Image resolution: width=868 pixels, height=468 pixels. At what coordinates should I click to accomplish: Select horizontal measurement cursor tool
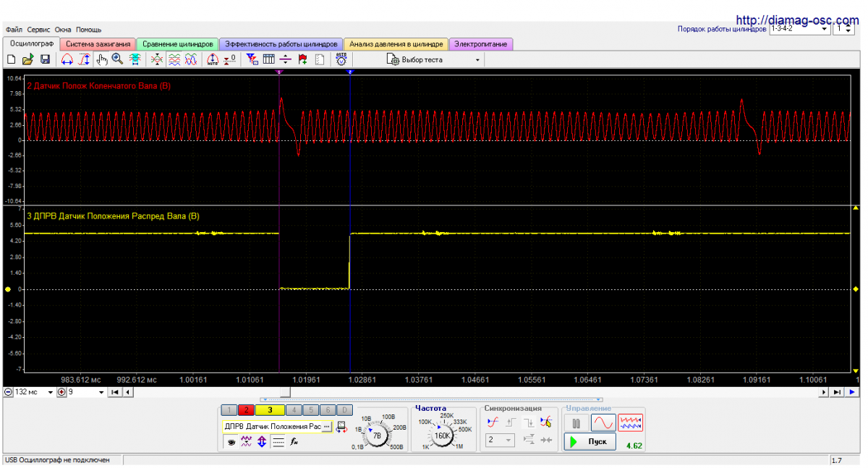[x=67, y=59]
